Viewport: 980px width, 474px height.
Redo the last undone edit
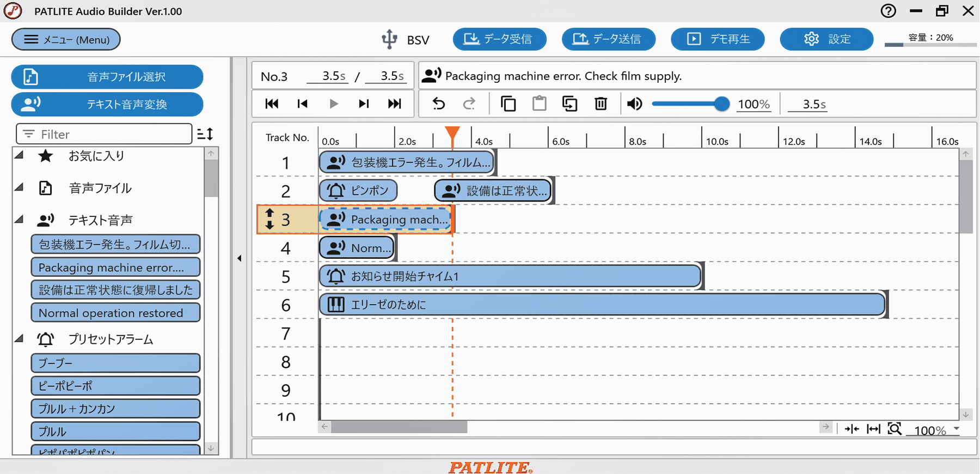tap(469, 104)
